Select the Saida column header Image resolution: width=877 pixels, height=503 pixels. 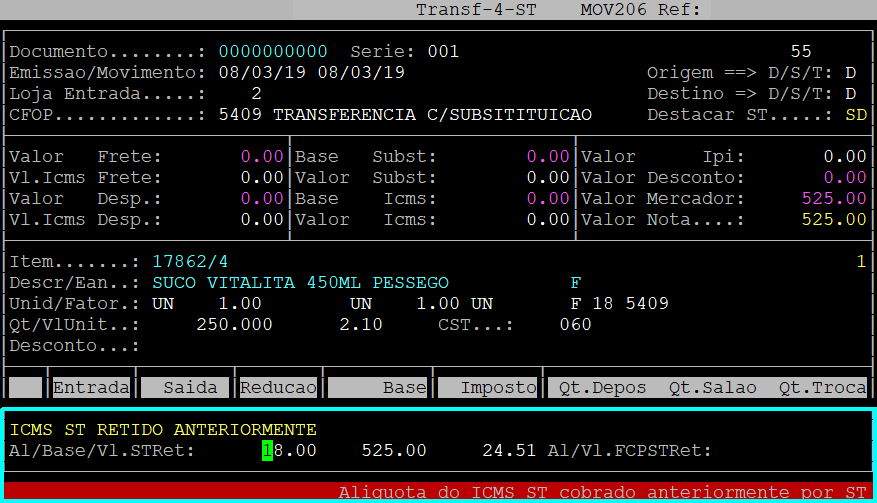click(186, 388)
